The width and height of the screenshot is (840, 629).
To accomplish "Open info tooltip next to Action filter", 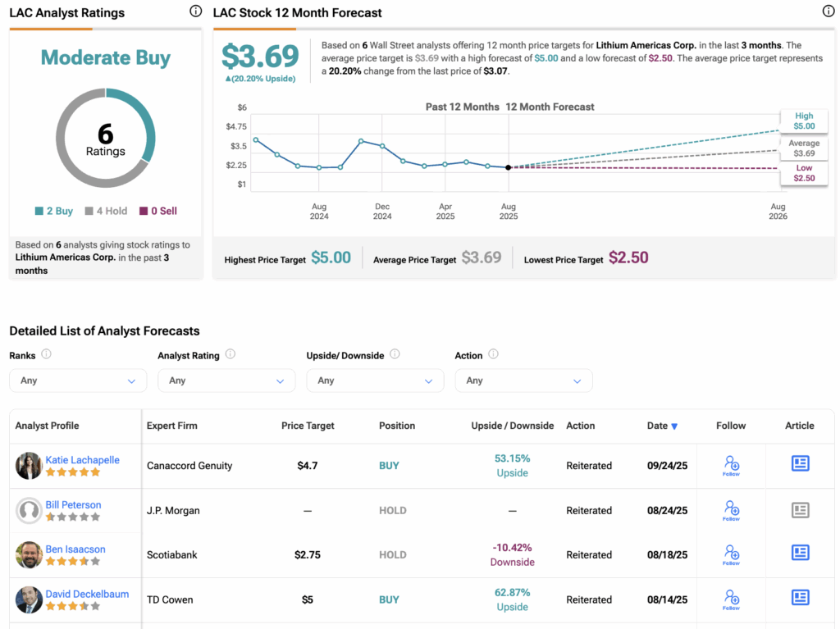I will click(x=493, y=354).
